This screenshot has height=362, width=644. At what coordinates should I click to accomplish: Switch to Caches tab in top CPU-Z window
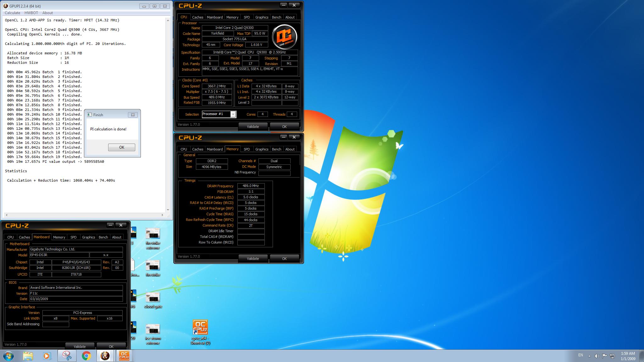click(197, 17)
